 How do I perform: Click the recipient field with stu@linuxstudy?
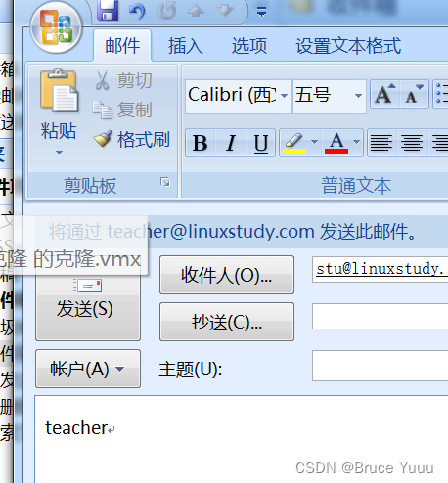380,269
